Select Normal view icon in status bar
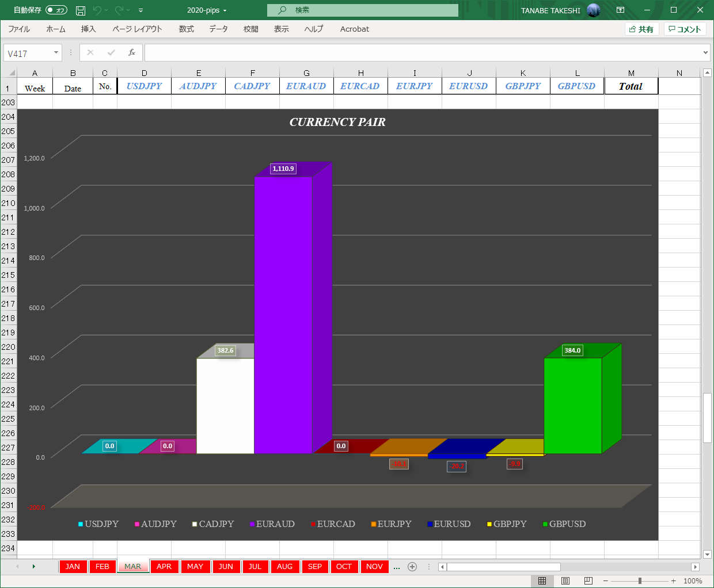This screenshot has width=714, height=588. (542, 581)
